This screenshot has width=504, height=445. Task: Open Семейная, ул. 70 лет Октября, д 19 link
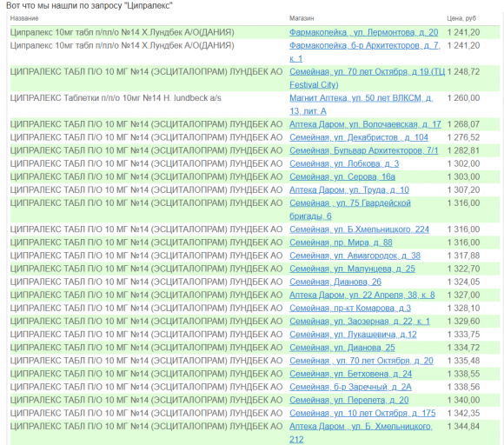[x=367, y=78]
